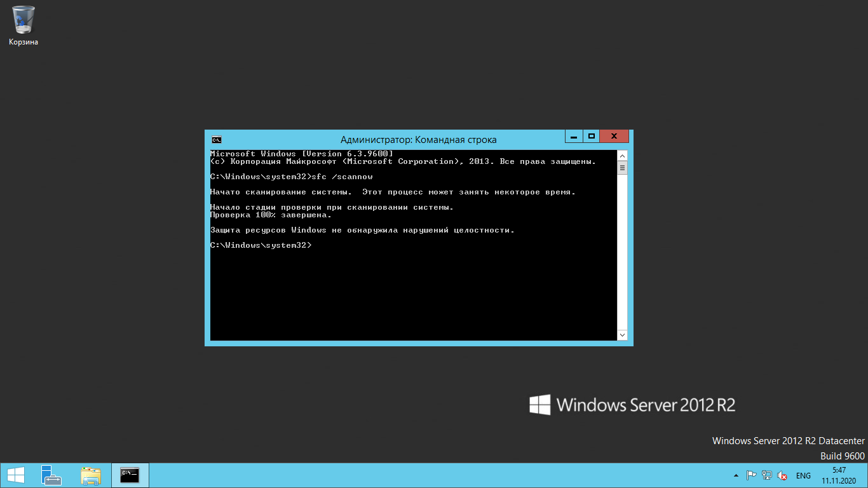This screenshot has height=488, width=868.
Task: Show hidden tray icons arrow
Action: pos(736,475)
